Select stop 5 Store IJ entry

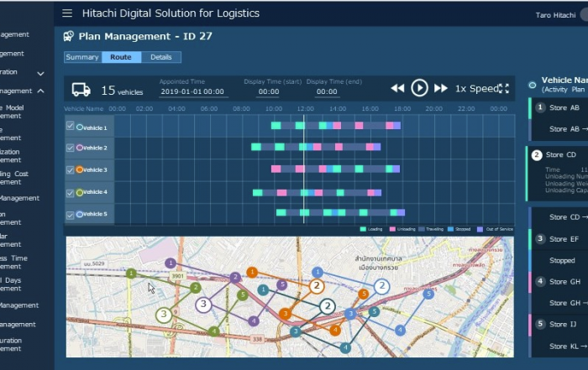tap(559, 325)
